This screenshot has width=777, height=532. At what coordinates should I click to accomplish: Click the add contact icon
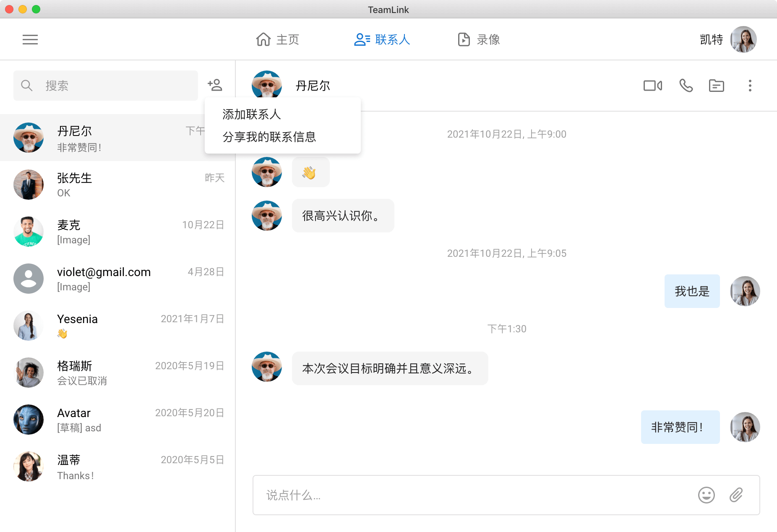pyautogui.click(x=215, y=85)
